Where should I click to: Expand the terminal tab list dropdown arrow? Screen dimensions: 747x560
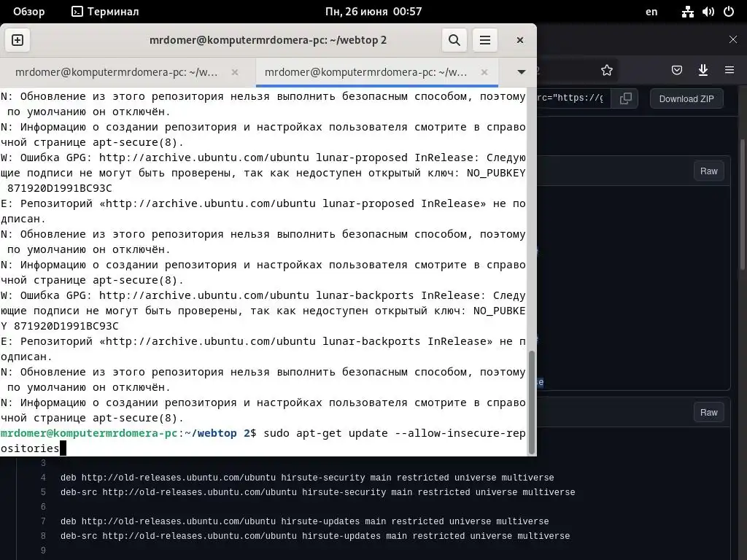[x=521, y=72]
